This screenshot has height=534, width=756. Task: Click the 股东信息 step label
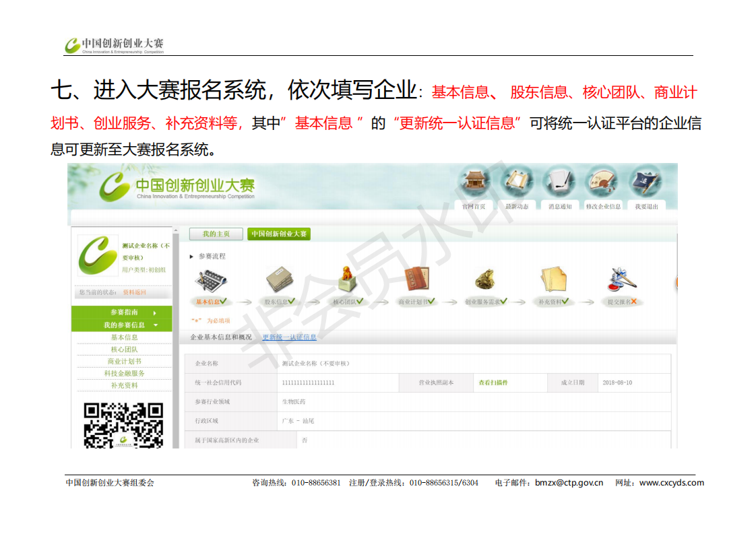(x=276, y=302)
